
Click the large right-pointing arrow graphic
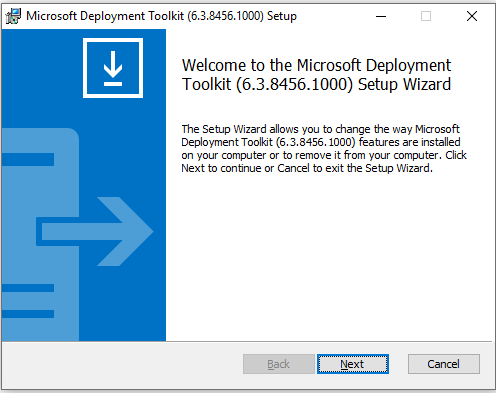(95, 231)
